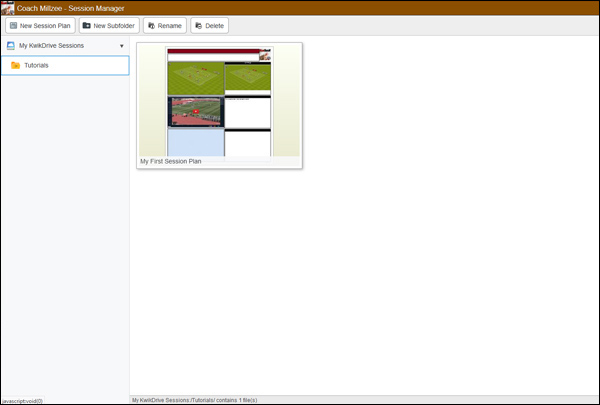Click the Coach Millzee logo icon
600x405 pixels.
coord(8,7)
